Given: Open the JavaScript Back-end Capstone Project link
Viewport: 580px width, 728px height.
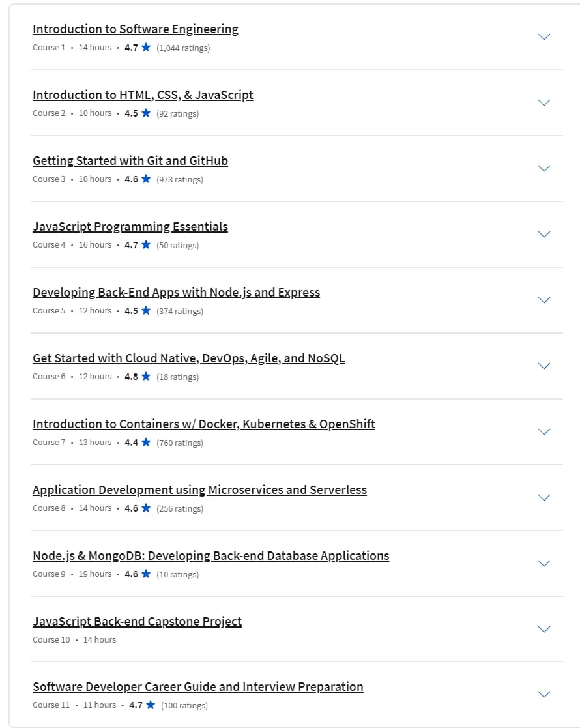Looking at the screenshot, I should (x=137, y=622).
